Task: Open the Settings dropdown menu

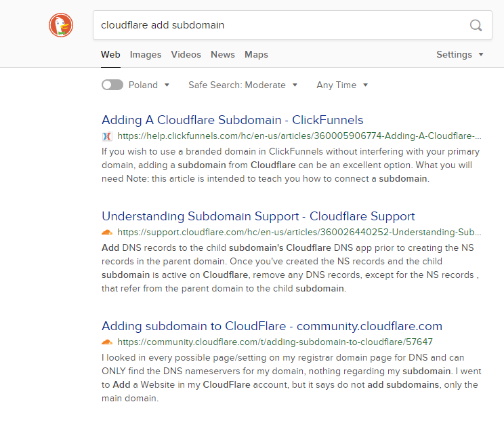Action: pos(460,55)
